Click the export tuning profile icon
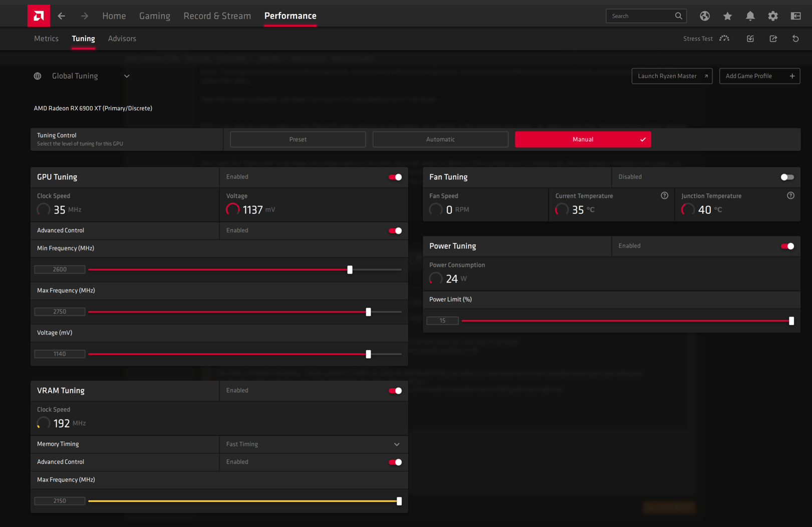The image size is (812, 527). coord(773,39)
